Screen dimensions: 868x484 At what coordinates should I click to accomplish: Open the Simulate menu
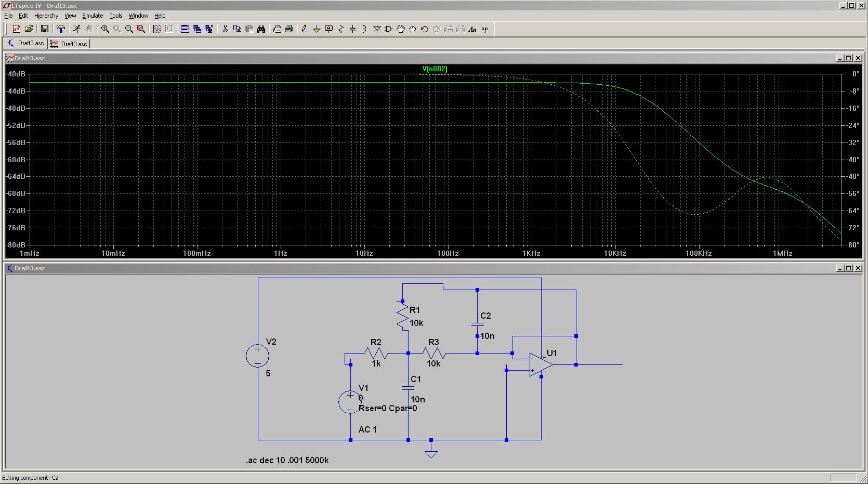93,16
